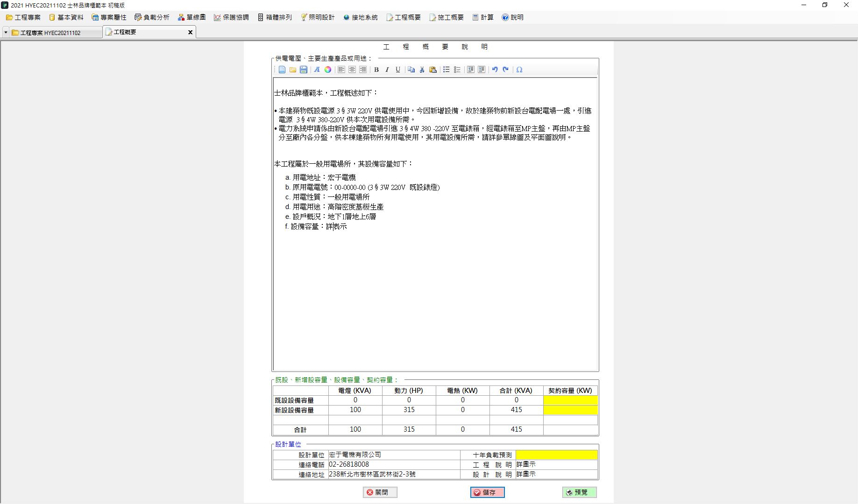Image resolution: width=858 pixels, height=504 pixels.
Task: Click the yellow 十年負載預測 field
Action: [556, 455]
